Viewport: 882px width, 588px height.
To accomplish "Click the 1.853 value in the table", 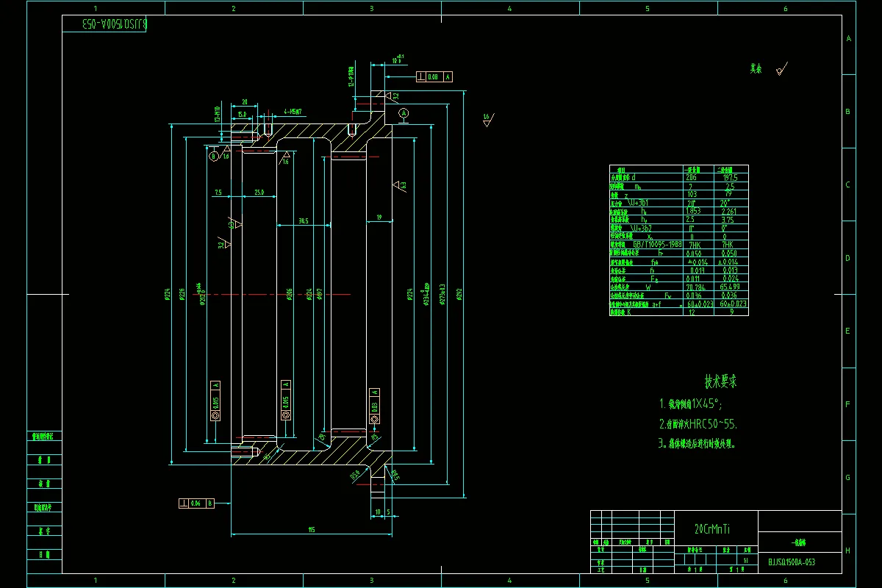I will pyautogui.click(x=693, y=211).
